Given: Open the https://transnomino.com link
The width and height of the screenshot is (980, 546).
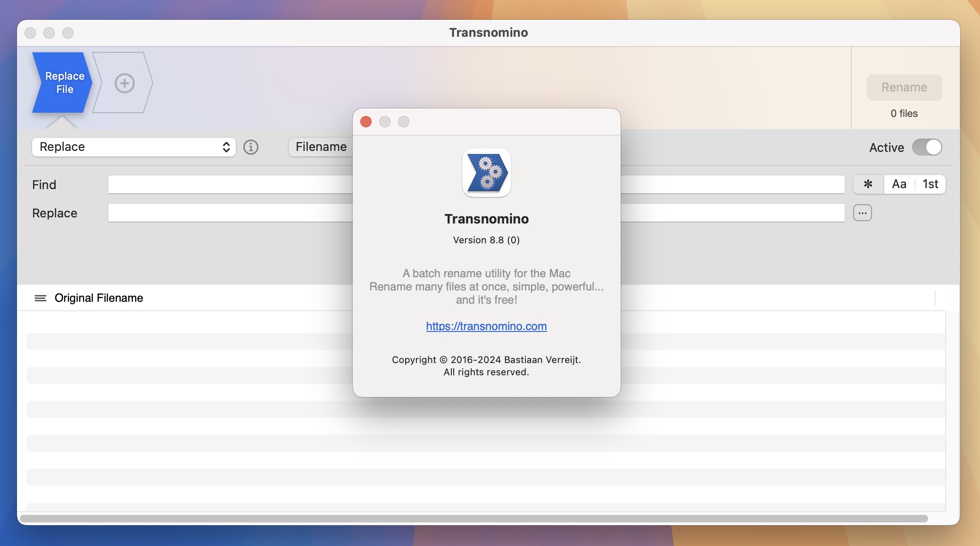Looking at the screenshot, I should tap(486, 326).
